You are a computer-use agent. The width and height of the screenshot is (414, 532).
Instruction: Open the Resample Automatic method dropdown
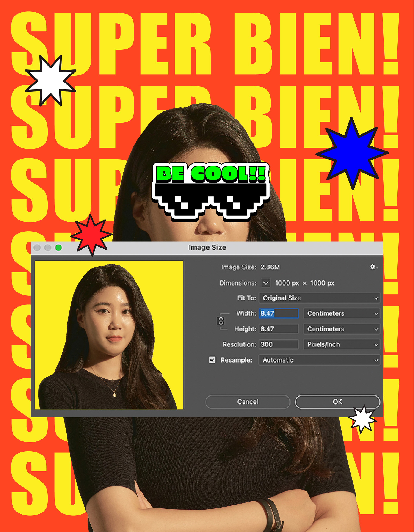[x=319, y=360]
